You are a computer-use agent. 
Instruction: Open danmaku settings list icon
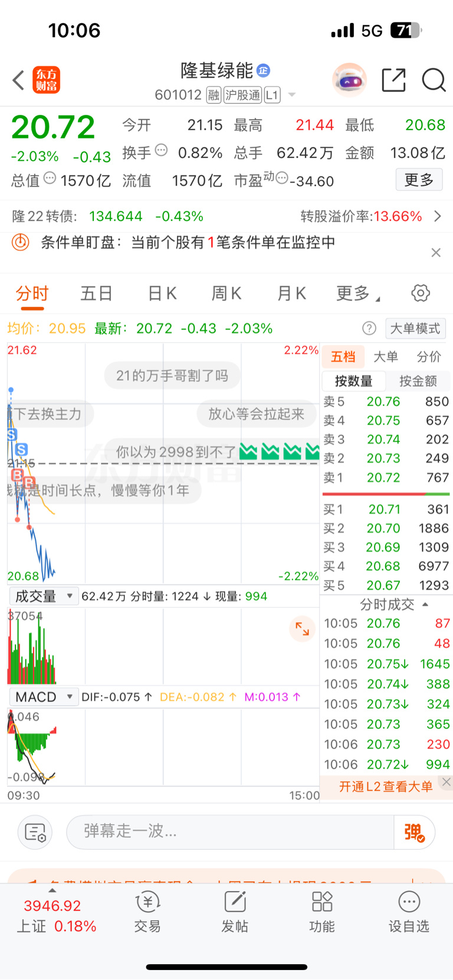(x=35, y=832)
